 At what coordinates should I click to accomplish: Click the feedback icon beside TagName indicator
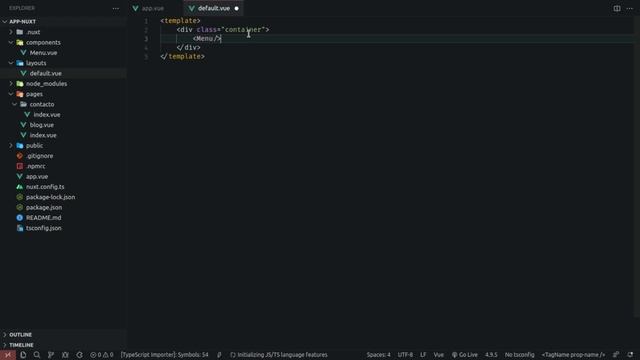[x=616, y=355]
